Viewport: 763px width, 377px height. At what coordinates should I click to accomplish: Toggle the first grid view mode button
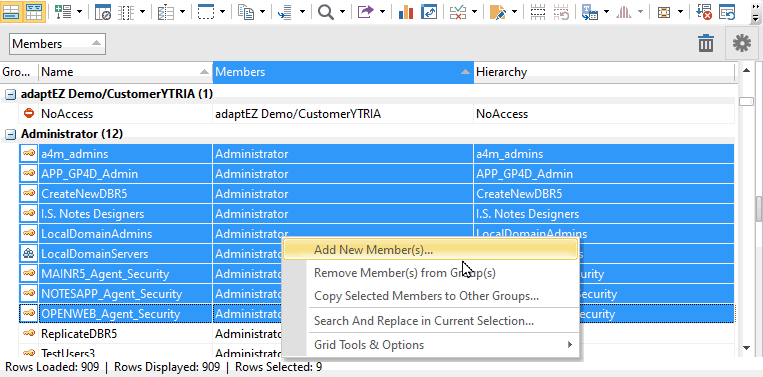coord(11,12)
